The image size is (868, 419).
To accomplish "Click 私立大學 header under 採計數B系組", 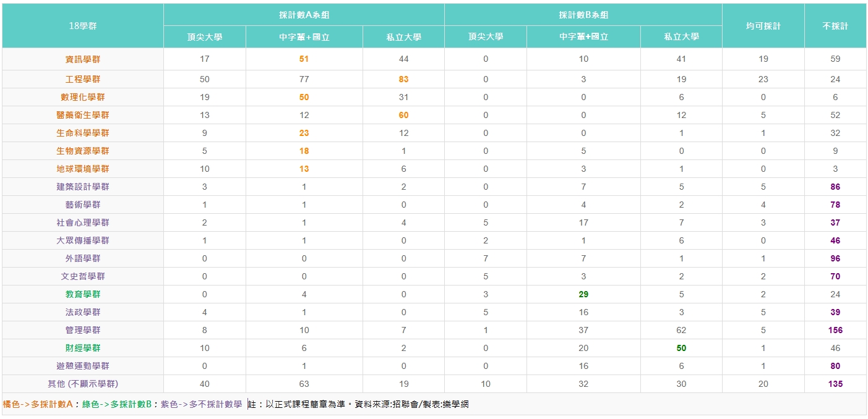I will (x=681, y=37).
